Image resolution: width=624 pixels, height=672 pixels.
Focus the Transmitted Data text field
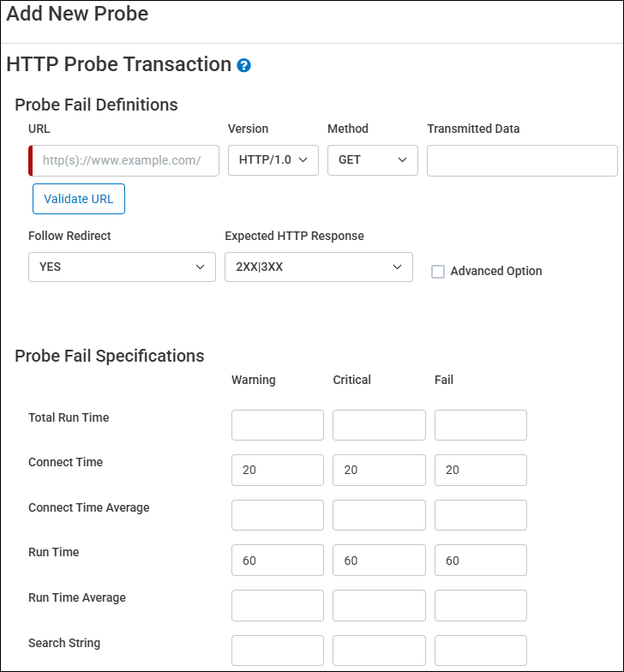[522, 160]
